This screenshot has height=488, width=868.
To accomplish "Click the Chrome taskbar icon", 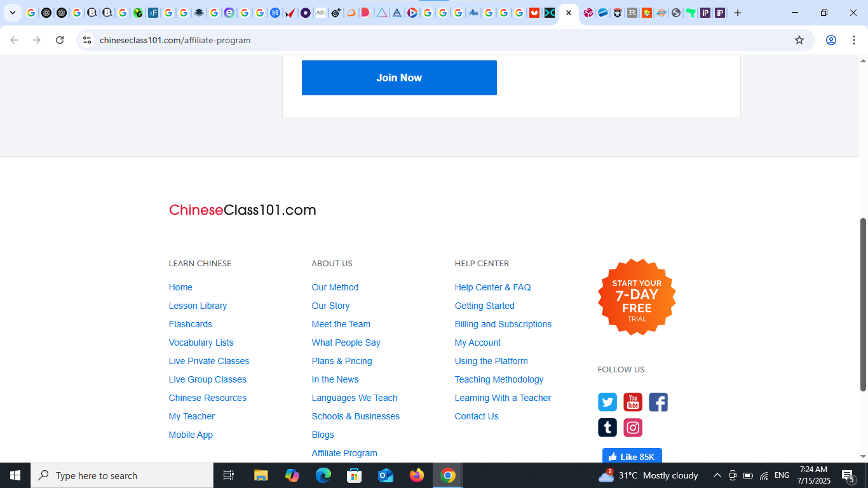I will click(448, 475).
